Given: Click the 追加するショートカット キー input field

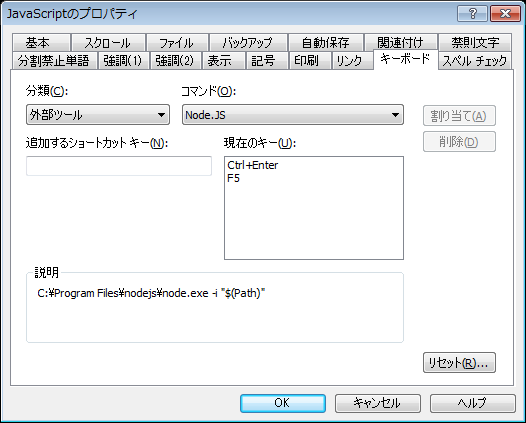Looking at the screenshot, I should (119, 166).
